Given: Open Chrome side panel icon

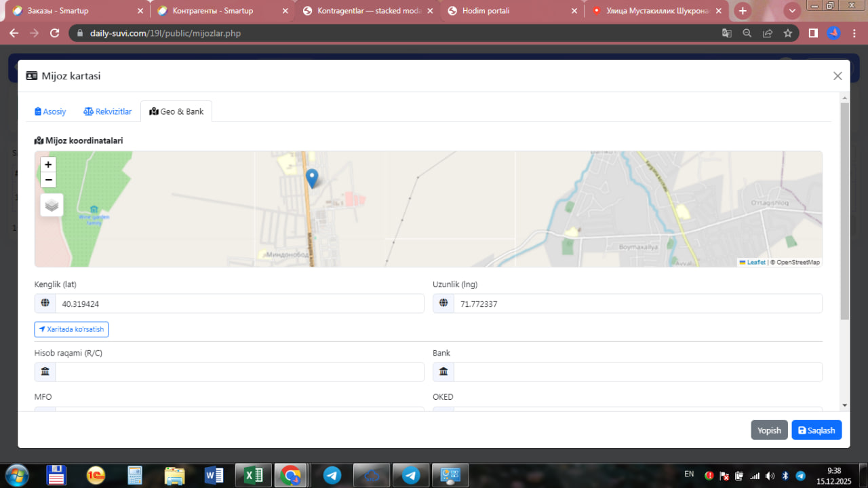Looking at the screenshot, I should tap(813, 33).
